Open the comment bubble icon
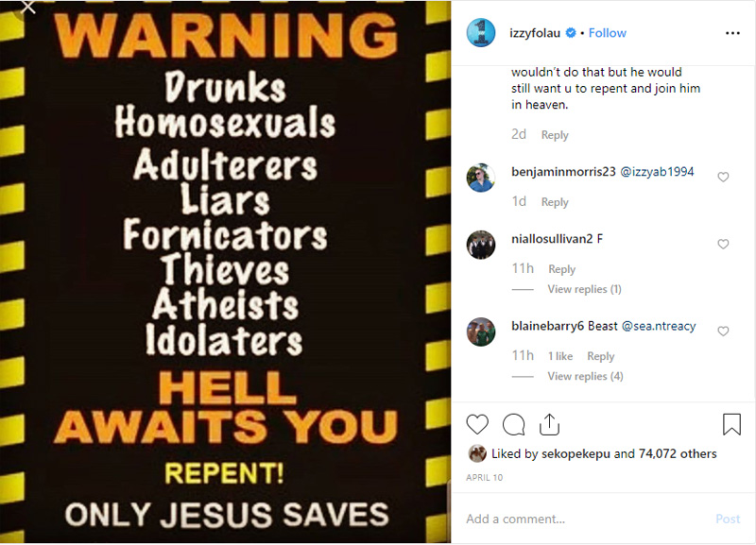This screenshot has width=756, height=545. 513,424
